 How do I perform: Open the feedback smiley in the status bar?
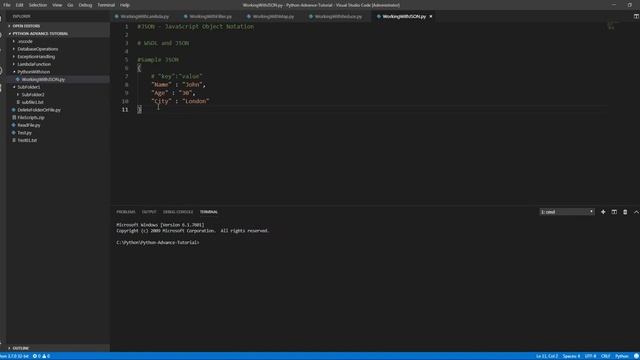(x=636, y=356)
